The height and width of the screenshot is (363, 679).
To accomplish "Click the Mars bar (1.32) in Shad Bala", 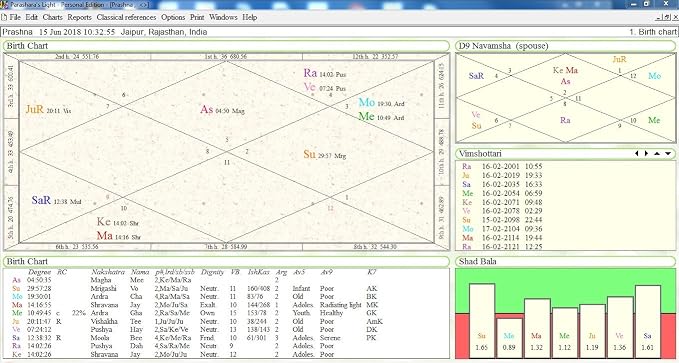I will point(537,328).
